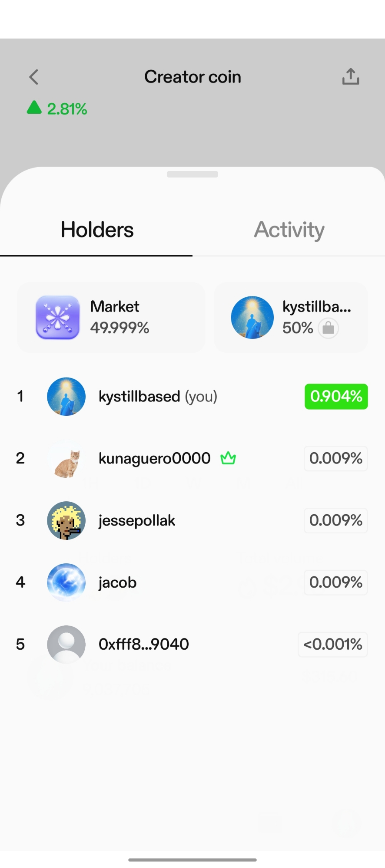Screen dimensions: 385x868
Task: Switch to the Activity tab
Action: 289,230
